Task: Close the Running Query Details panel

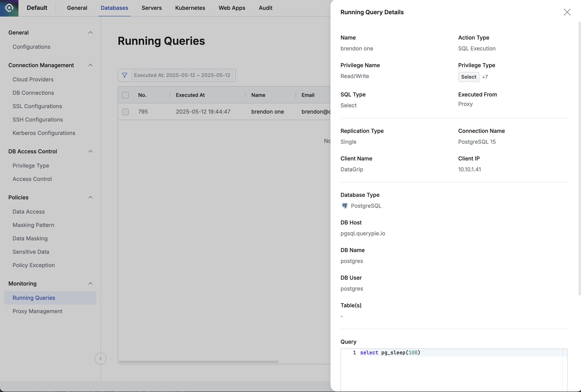Action: [x=567, y=12]
